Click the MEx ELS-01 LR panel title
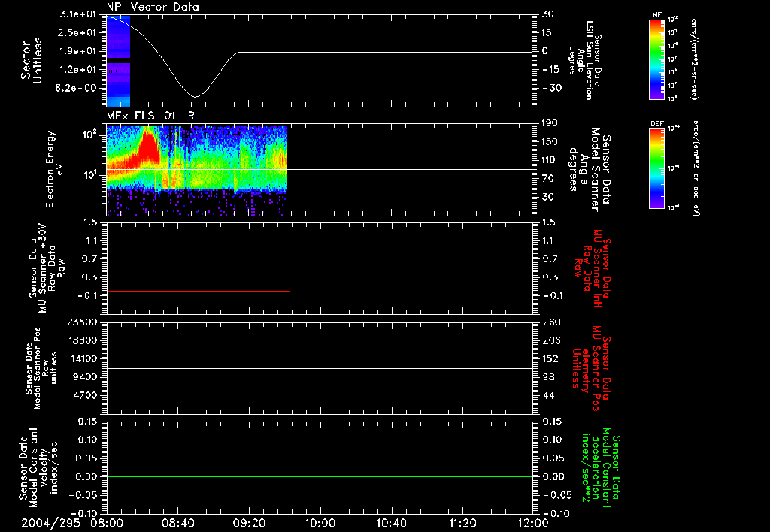The height and width of the screenshot is (532, 770). point(150,116)
